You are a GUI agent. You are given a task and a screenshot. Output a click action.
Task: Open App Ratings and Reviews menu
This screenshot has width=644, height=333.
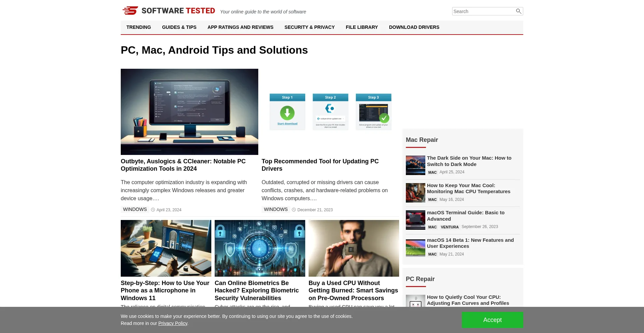[240, 27]
